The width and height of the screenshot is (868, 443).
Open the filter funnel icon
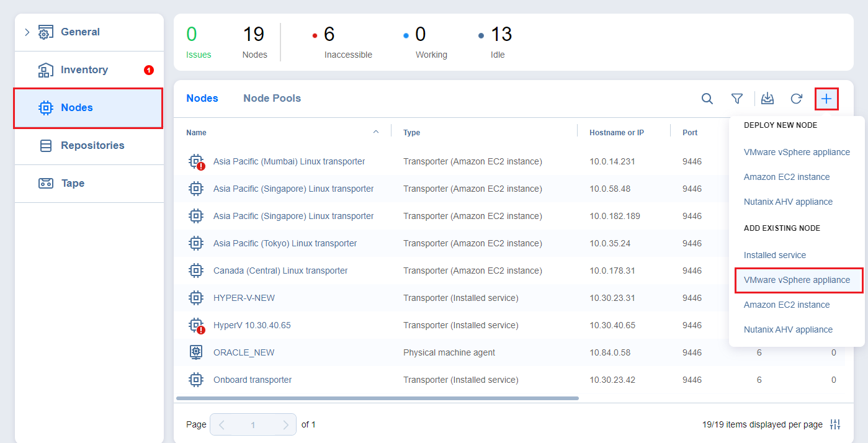(736, 99)
